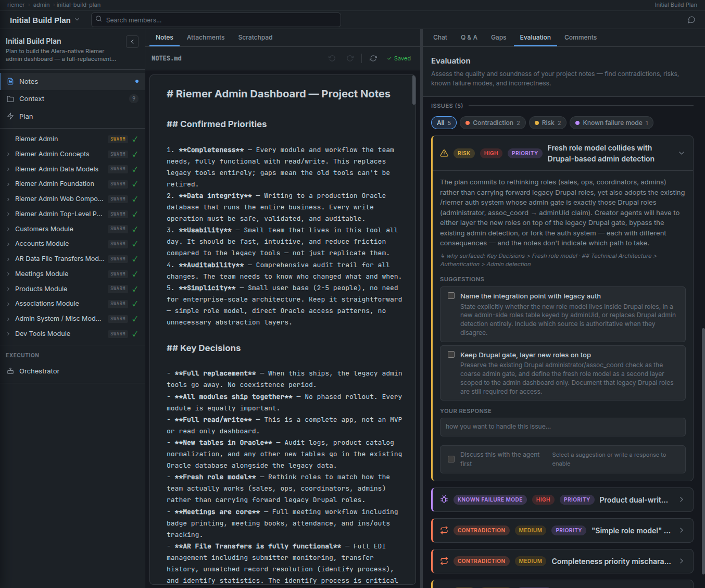The image size is (705, 588).
Task: Toggle the Contradiction 2 filter chip
Action: 493,123
